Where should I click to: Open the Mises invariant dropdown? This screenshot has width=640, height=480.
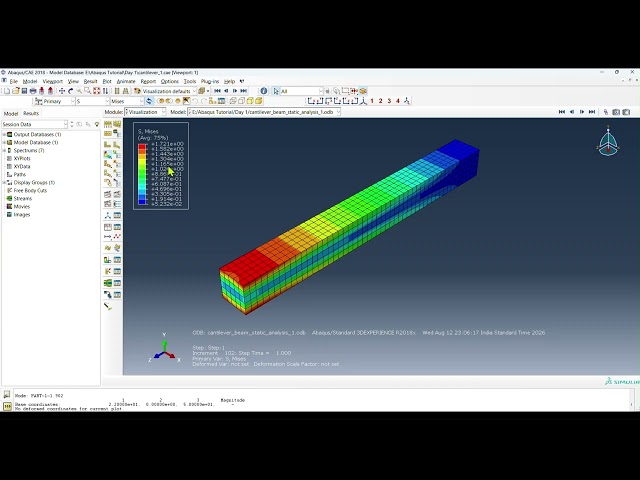[x=127, y=101]
